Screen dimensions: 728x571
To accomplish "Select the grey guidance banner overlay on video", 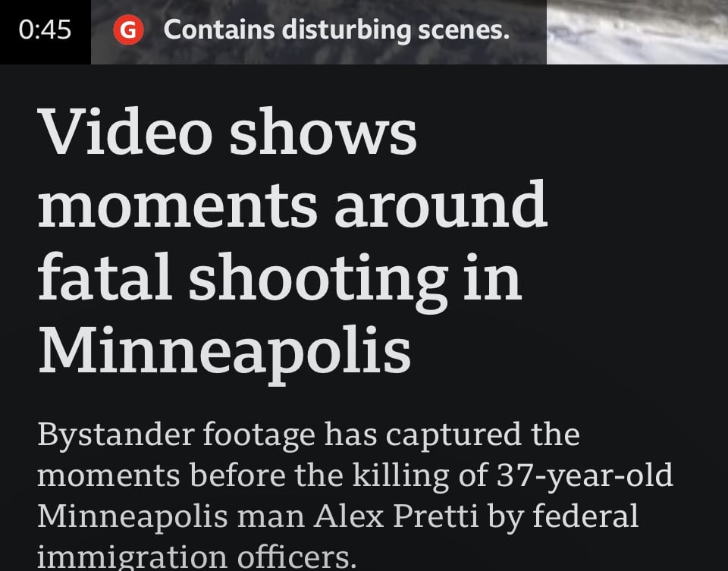I will click(318, 32).
